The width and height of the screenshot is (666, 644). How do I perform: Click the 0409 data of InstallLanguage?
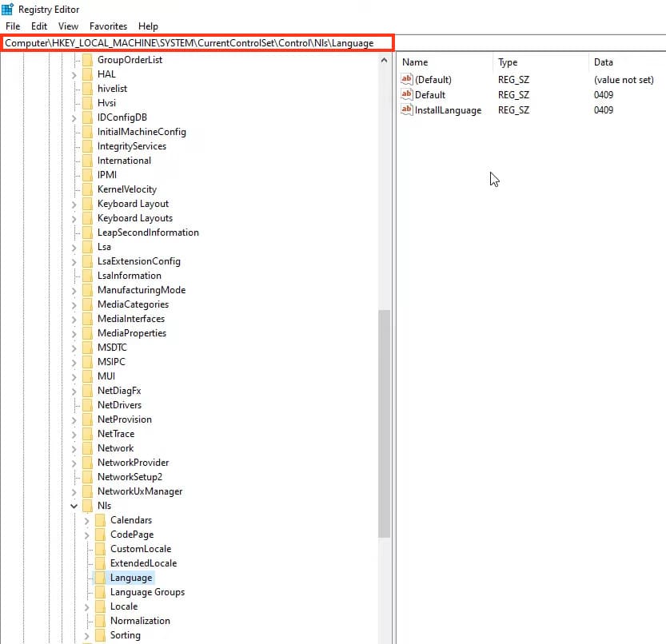coord(604,110)
